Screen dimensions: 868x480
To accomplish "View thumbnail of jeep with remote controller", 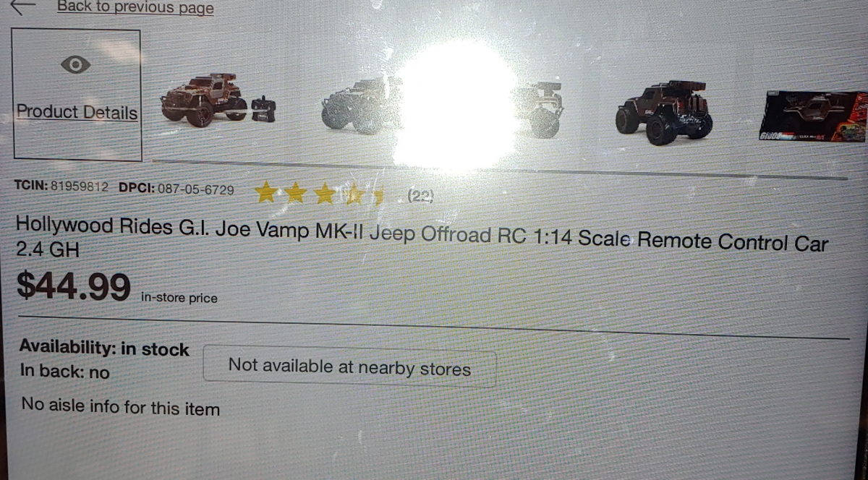I will 218,100.
